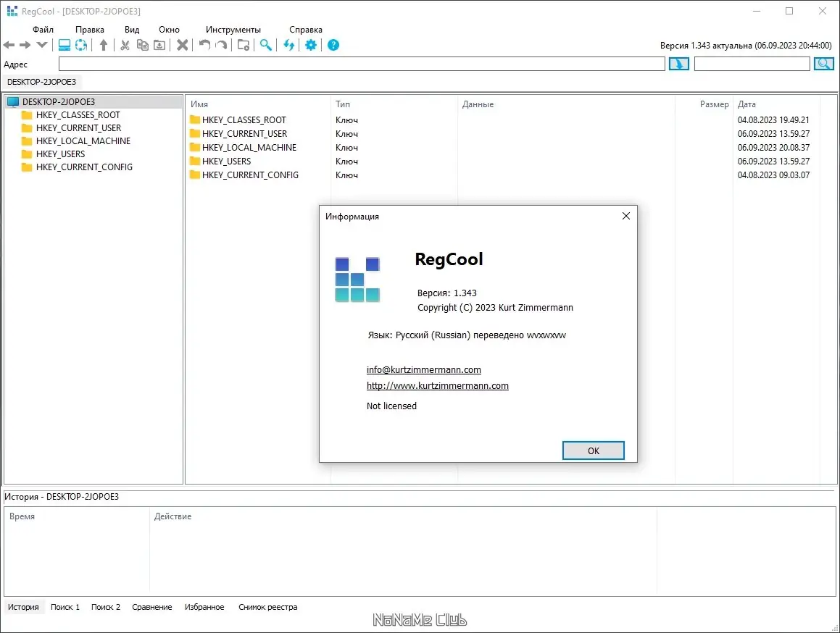The height and width of the screenshot is (633, 840).
Task: Close the Информация dialog with its X
Action: coord(625,216)
